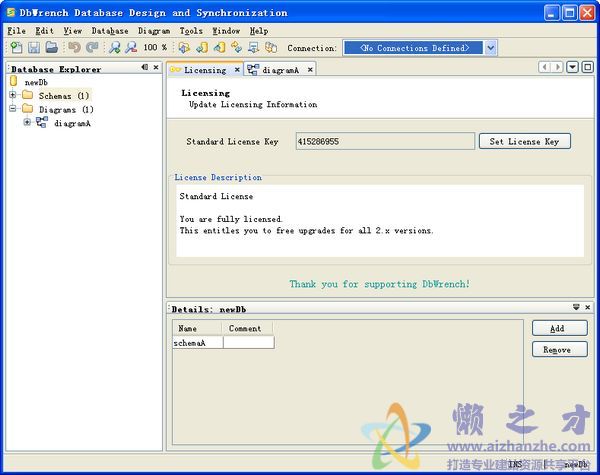Click the compare databases toolbar icon
The height and width of the screenshot is (475, 600).
(x=271, y=47)
